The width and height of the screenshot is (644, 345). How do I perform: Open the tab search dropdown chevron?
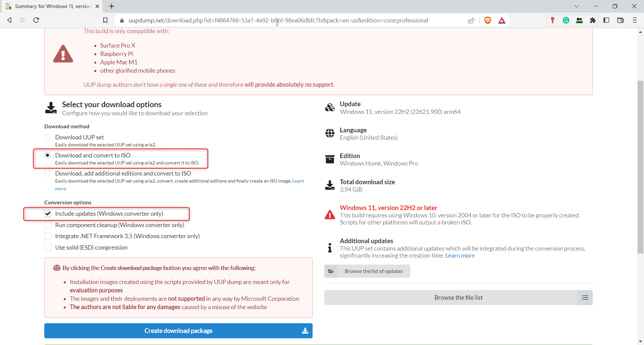tap(577, 6)
